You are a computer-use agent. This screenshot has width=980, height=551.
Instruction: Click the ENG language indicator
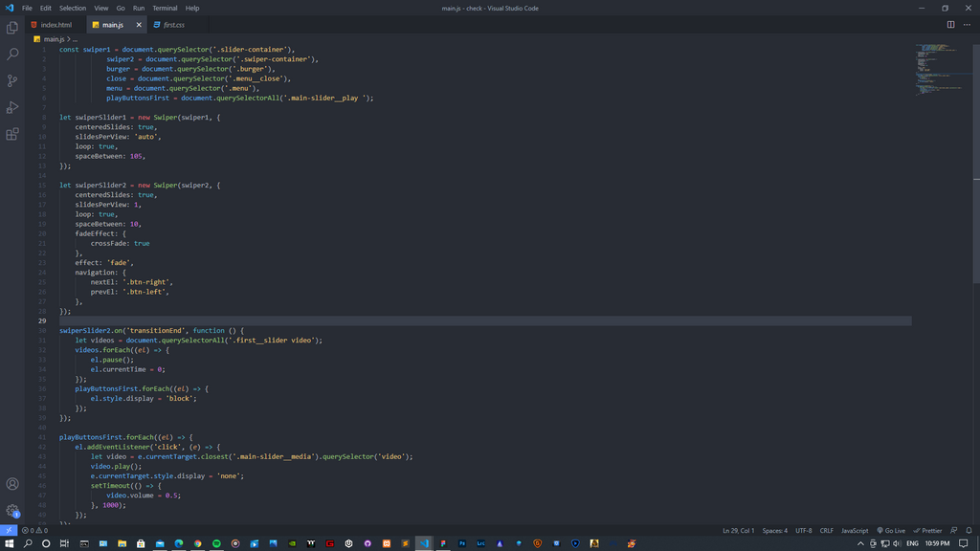point(912,543)
